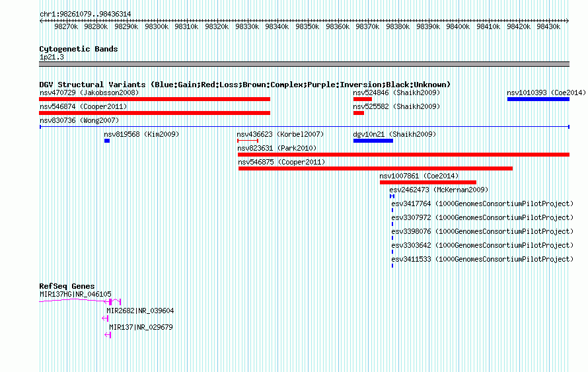The height and width of the screenshot is (372, 588).
Task: Click the MIR137HG|NR_046105 gene glyph
Action: [80, 301]
